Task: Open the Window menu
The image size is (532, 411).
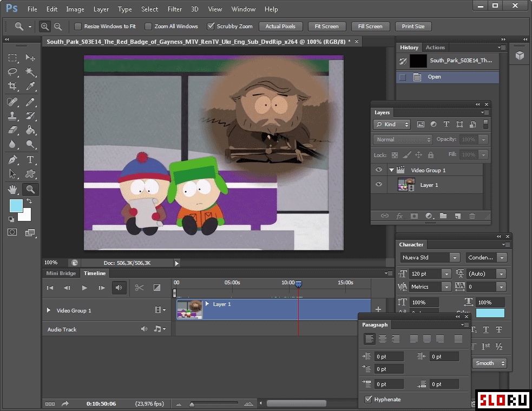Action: [x=243, y=9]
